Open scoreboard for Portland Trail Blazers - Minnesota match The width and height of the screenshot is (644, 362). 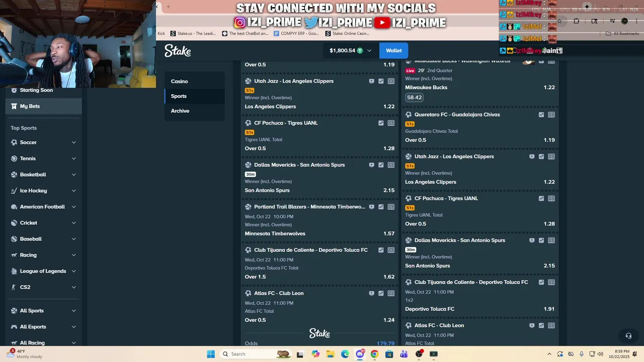(x=391, y=207)
